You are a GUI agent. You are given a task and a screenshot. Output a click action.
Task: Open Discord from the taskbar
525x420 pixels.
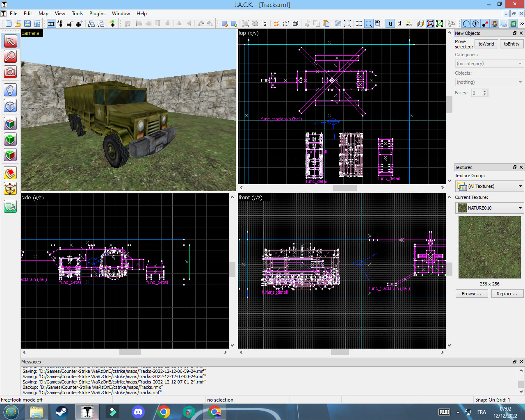pos(138,411)
